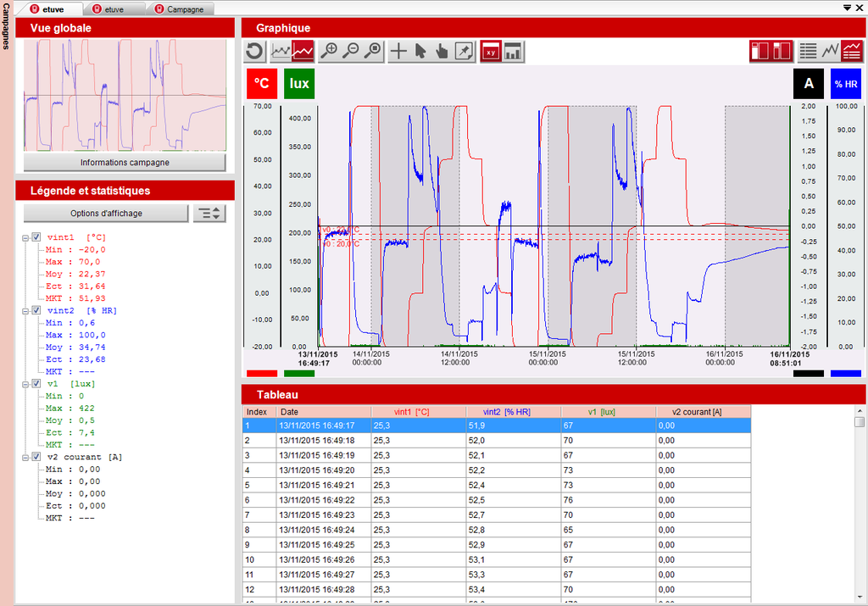The width and height of the screenshot is (868, 606).
Task: Click the Informations campagne button
Action: click(x=125, y=162)
